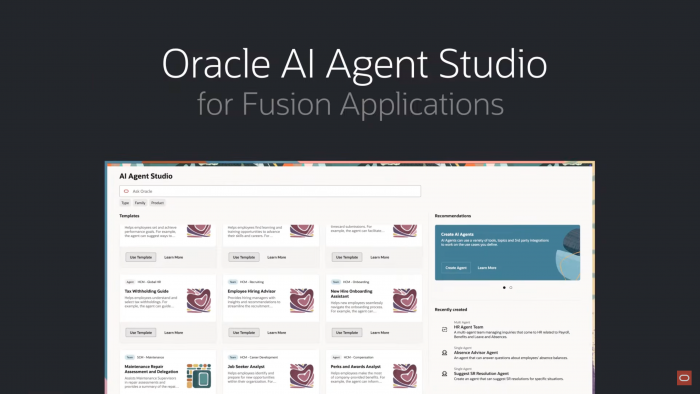The image size is (700, 394).
Task: Click Perks and Awards Analyst artwork icon
Action: tap(405, 376)
